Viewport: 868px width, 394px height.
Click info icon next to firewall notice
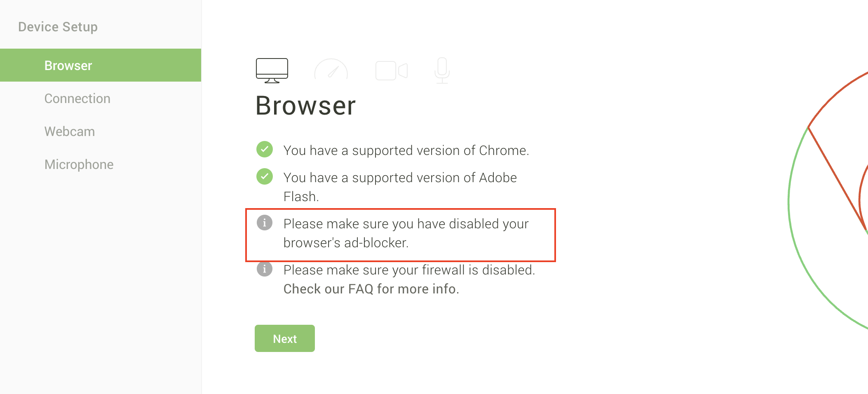[x=265, y=269]
